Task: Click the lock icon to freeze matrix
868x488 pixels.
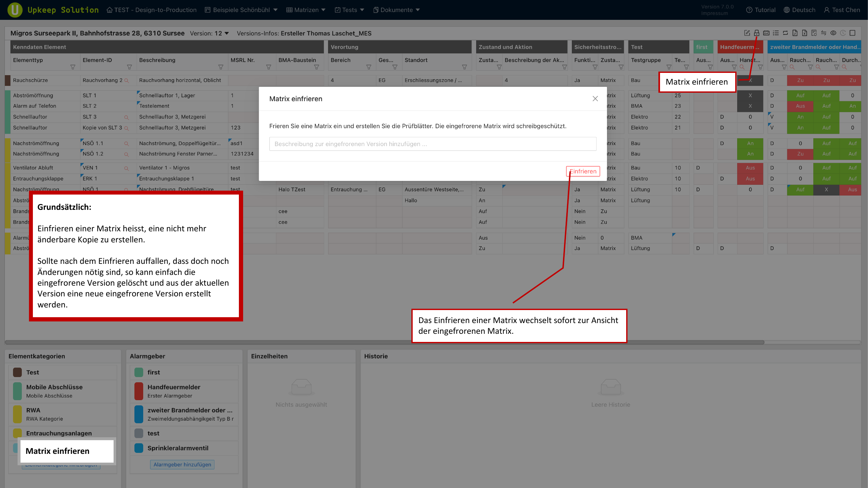Action: click(756, 33)
